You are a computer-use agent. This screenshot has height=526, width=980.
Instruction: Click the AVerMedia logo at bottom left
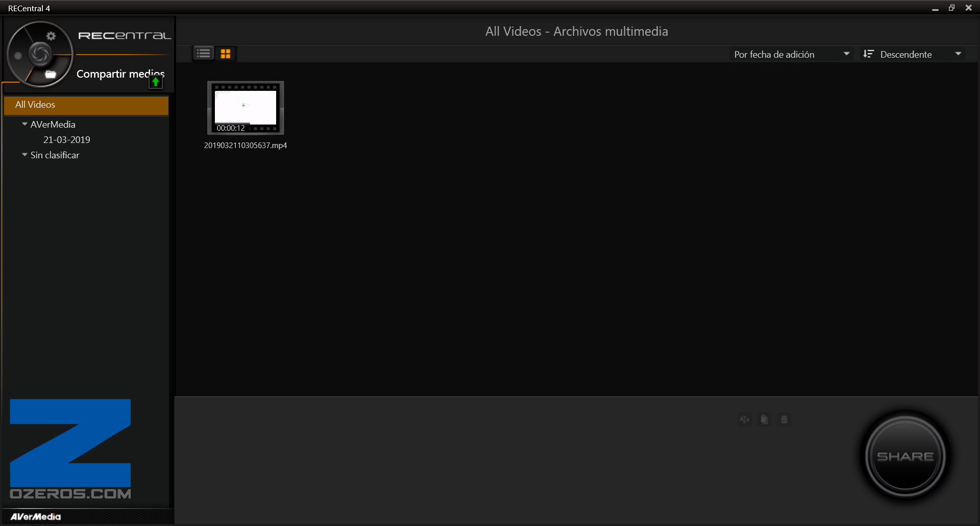(36, 517)
